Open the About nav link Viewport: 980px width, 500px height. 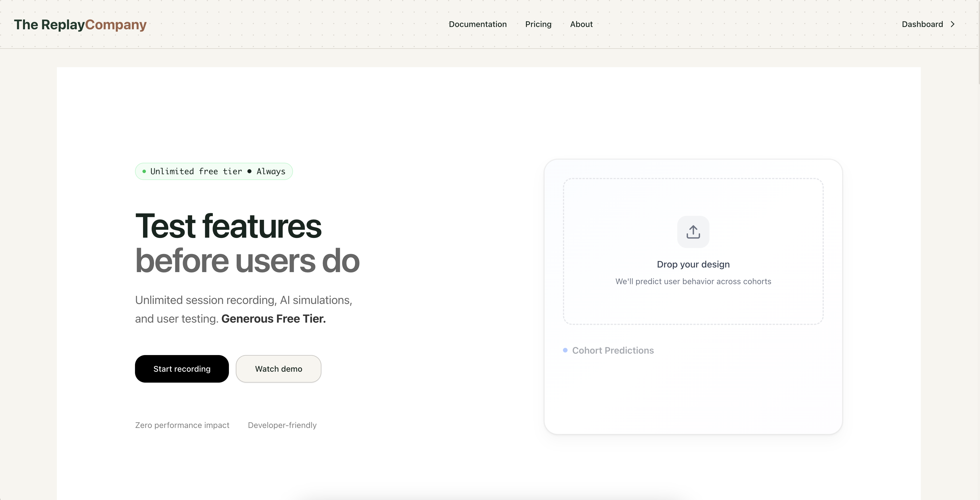coord(581,24)
